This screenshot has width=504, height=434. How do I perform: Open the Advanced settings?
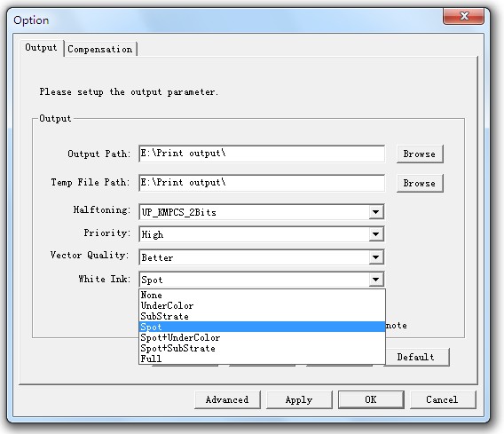pos(227,399)
